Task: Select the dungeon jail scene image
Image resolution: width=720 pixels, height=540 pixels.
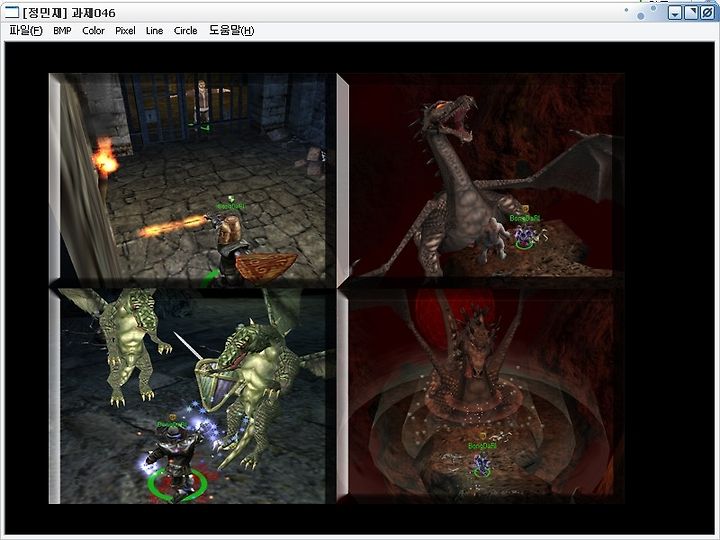Action: [193, 180]
